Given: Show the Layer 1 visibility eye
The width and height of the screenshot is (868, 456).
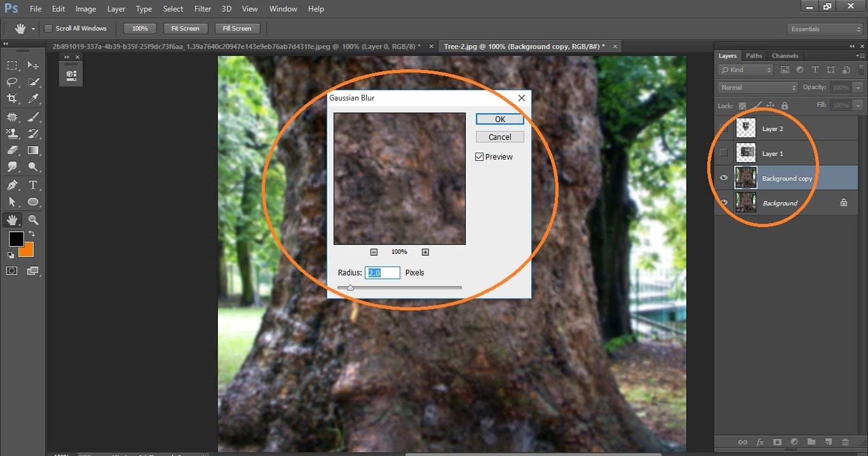Looking at the screenshot, I should [x=724, y=153].
